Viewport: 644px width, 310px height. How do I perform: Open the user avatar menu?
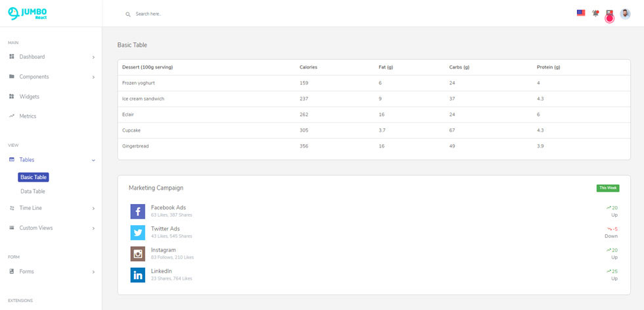tap(625, 14)
